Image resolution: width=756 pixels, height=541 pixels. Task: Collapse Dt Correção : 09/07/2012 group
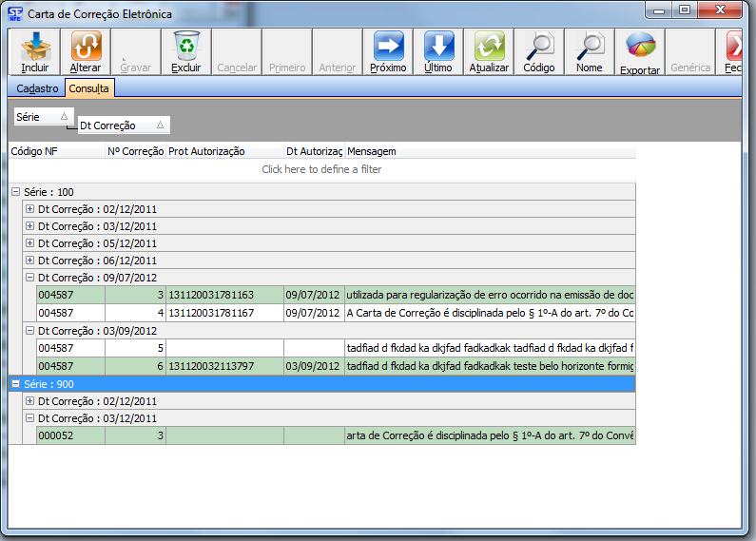(x=29, y=278)
